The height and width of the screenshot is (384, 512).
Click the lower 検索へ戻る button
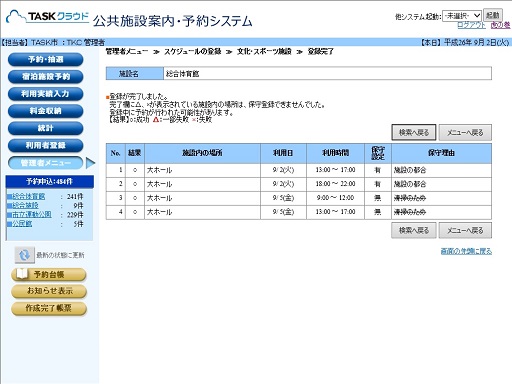pyautogui.click(x=414, y=230)
